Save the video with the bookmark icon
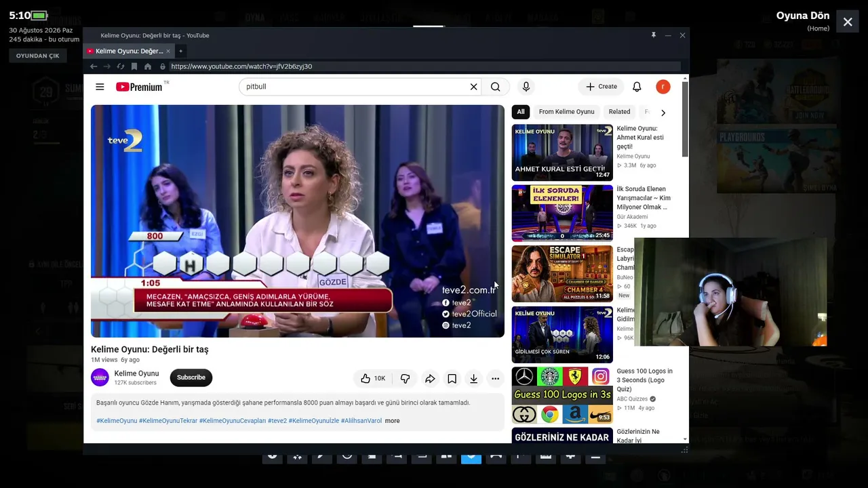The width and height of the screenshot is (868, 488). [x=452, y=378]
